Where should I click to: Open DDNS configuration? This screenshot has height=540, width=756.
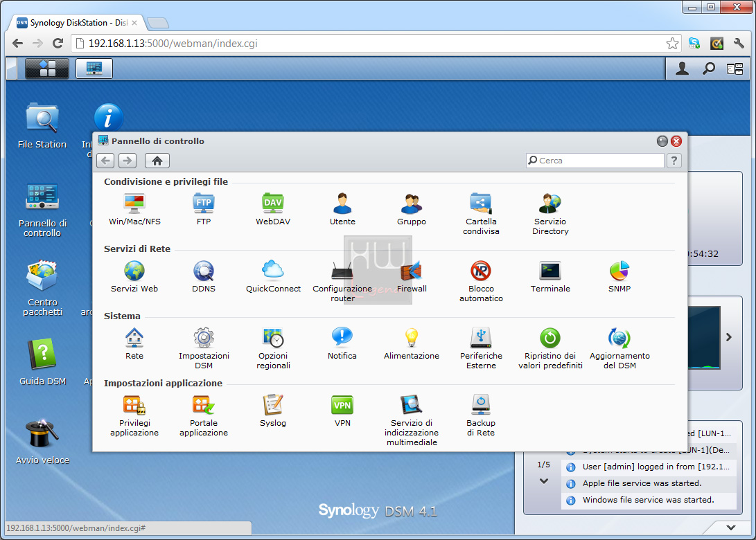point(204,277)
